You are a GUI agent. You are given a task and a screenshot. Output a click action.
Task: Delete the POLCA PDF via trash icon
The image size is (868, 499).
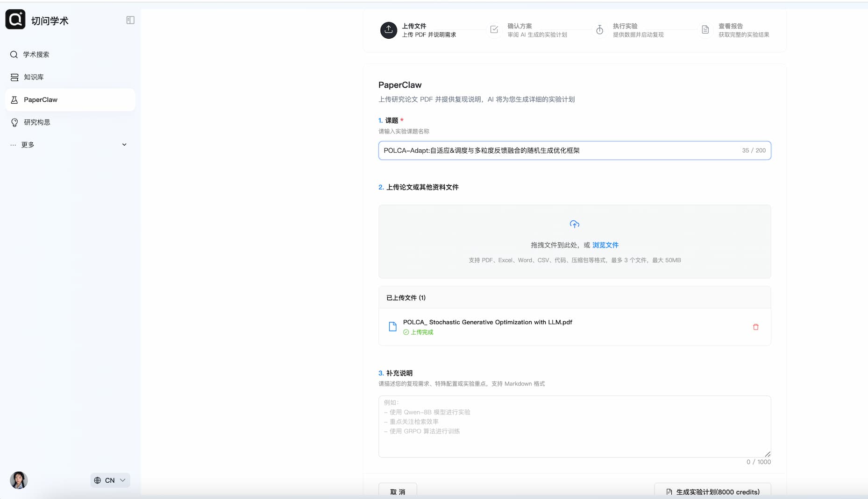(755, 327)
